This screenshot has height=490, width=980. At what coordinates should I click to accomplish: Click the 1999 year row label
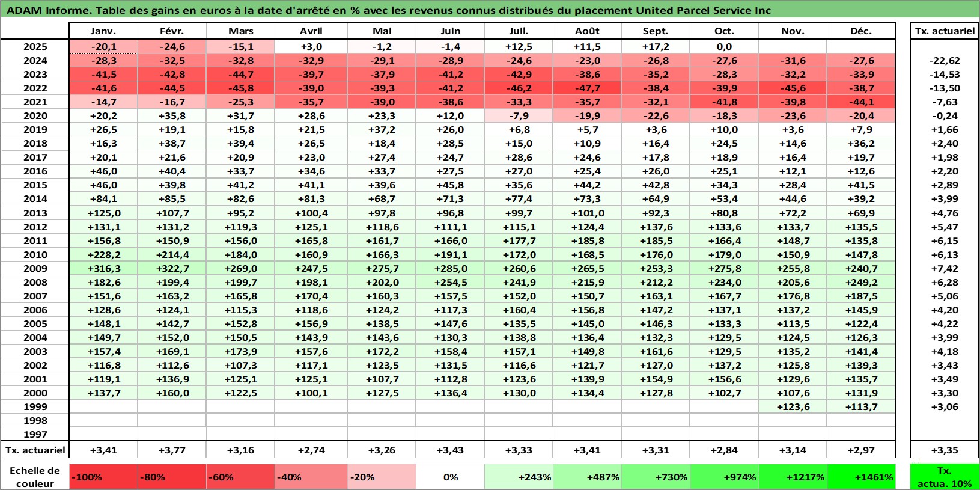pyautogui.click(x=35, y=406)
